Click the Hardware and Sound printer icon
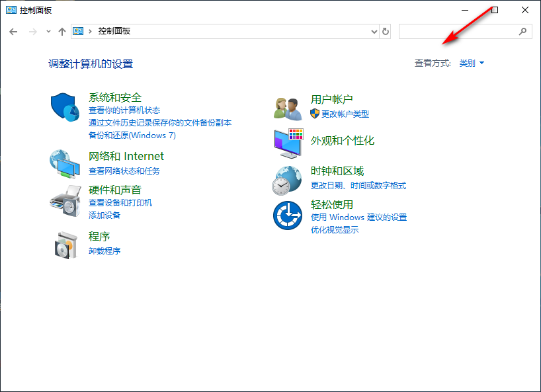Screen dimensions: 541x392 (64, 200)
